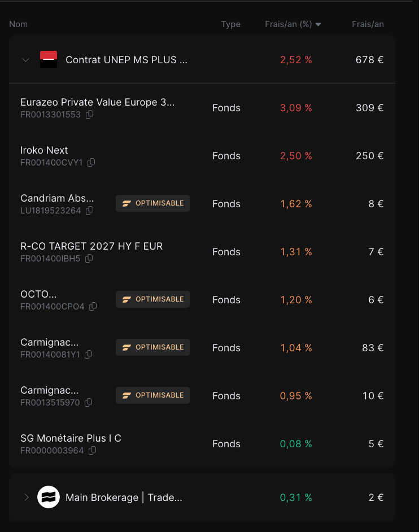Copy SG Monétaire Plus ISIN code
419x532 pixels.
tap(92, 451)
